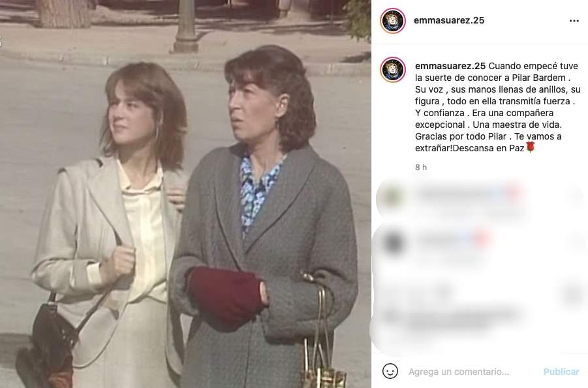The image size is (588, 388).
Task: Open emmasuarez.25 username link in caption
Action: 450,66
